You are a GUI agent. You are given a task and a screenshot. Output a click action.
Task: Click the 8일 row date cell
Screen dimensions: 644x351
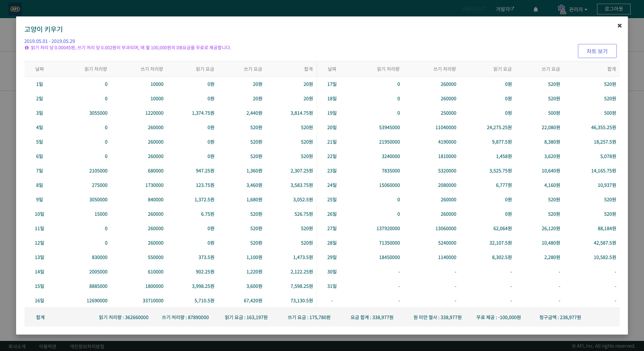click(40, 185)
